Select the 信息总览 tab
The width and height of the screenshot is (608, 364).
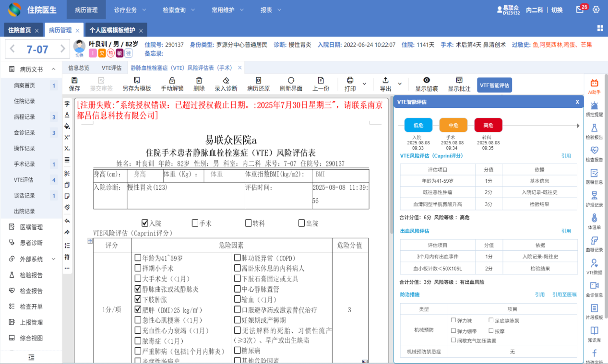pos(79,68)
